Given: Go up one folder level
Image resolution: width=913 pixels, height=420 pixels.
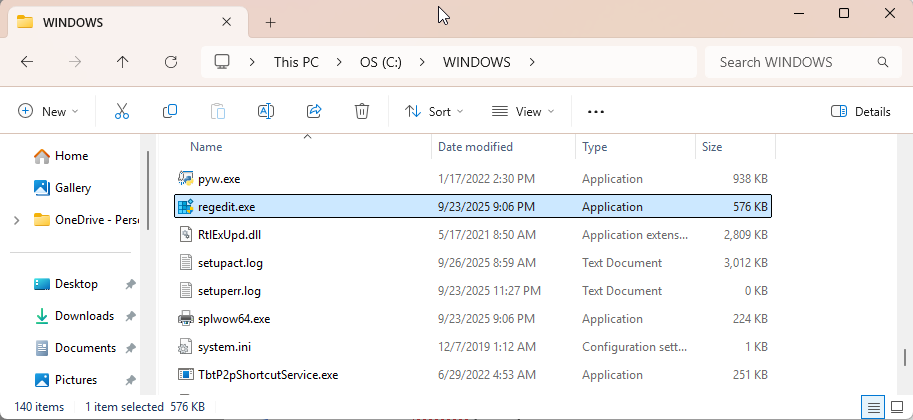Looking at the screenshot, I should 123,62.
